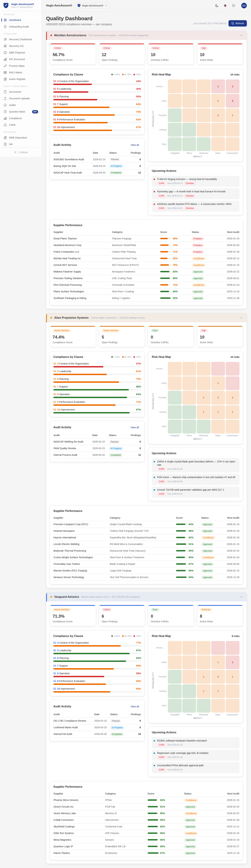Open Audits via its checkmark icon
Screen dimensions: 251x868
(x=5, y=105)
